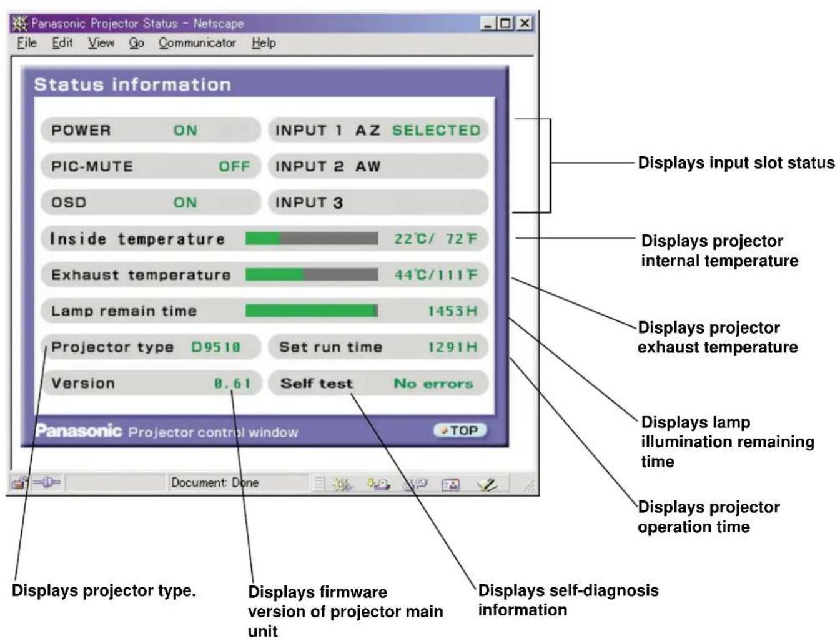Click the Lamp remain time bar gauge
Screen dimensions: 840x641
coord(312,311)
